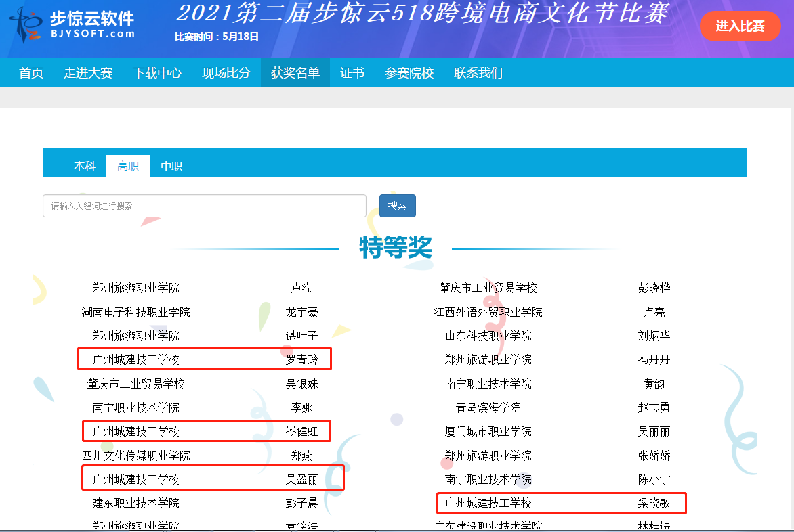Open the 获奖名单 navigation item

click(x=295, y=72)
